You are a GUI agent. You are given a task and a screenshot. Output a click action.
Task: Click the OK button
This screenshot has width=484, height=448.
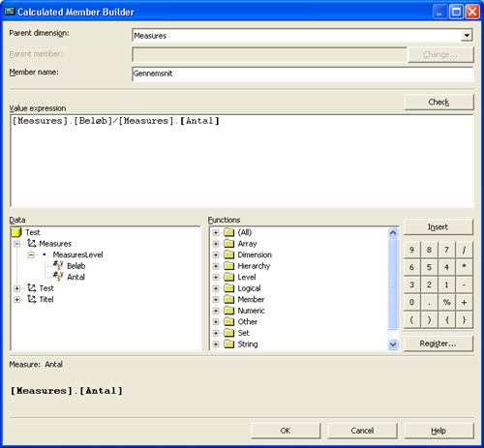[x=286, y=431]
